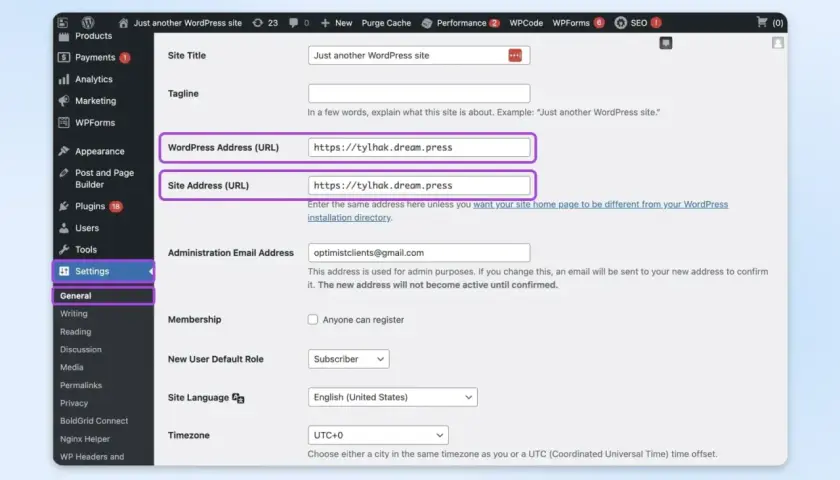Click the Appearance paintbrush icon

(x=64, y=151)
